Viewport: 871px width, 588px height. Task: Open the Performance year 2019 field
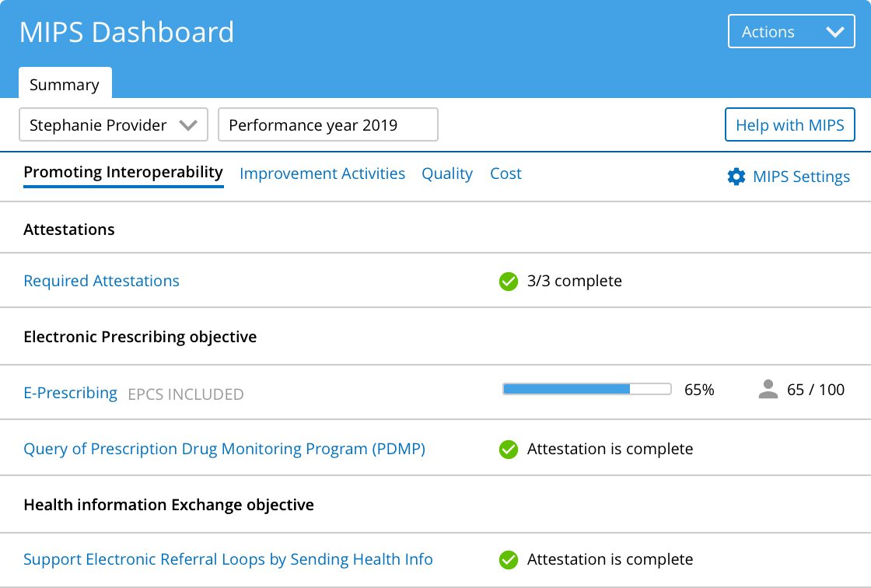point(327,125)
